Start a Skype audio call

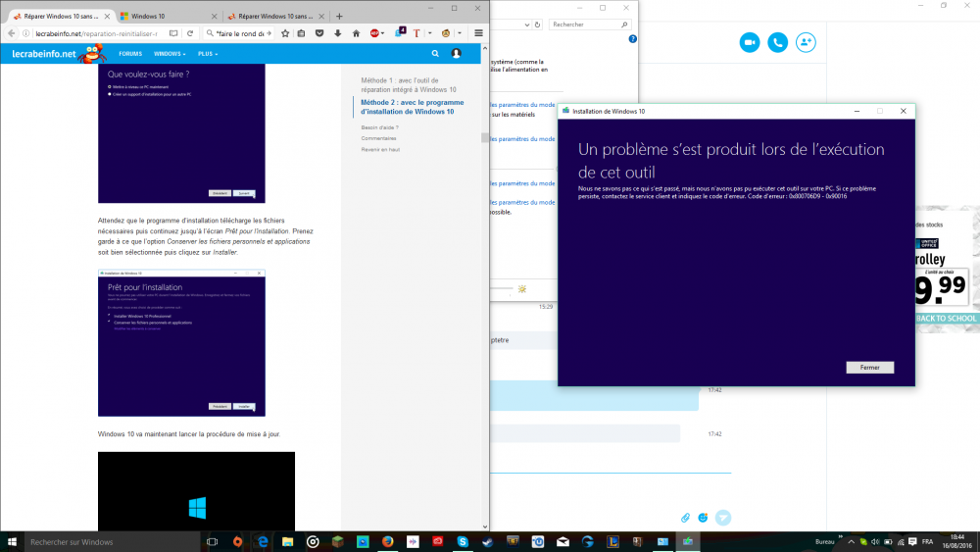(x=778, y=42)
